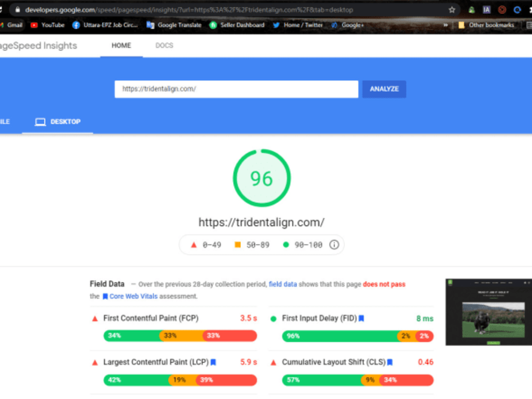Image resolution: width=532 pixels, height=399 pixels.
Task: Switch to the HOME tab
Action: 121,45
